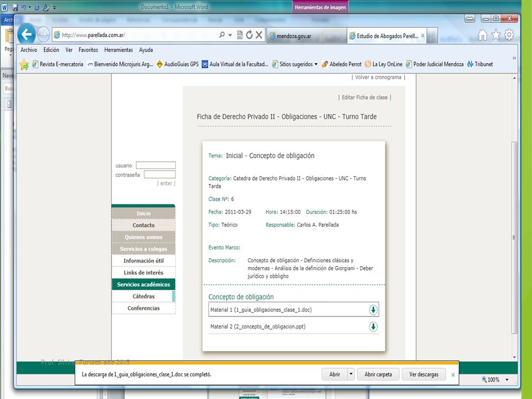Screen dimensions: 532x399
Task: Expand the favorites bar overflow chevron
Action: coord(514,58)
